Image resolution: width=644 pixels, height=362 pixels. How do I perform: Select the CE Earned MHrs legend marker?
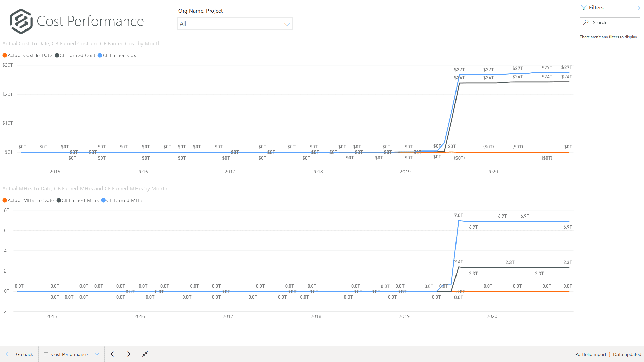[x=103, y=200]
